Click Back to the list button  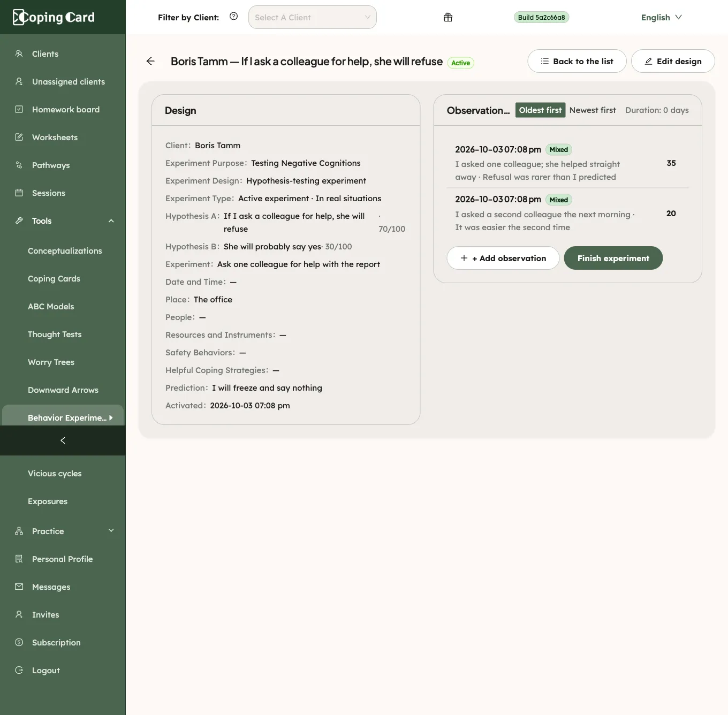577,61
